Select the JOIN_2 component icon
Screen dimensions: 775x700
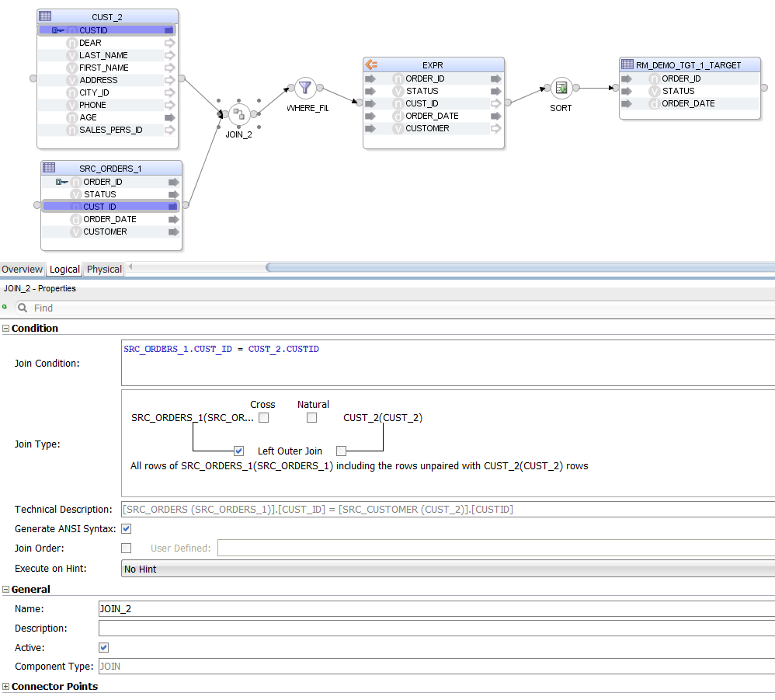click(x=239, y=114)
